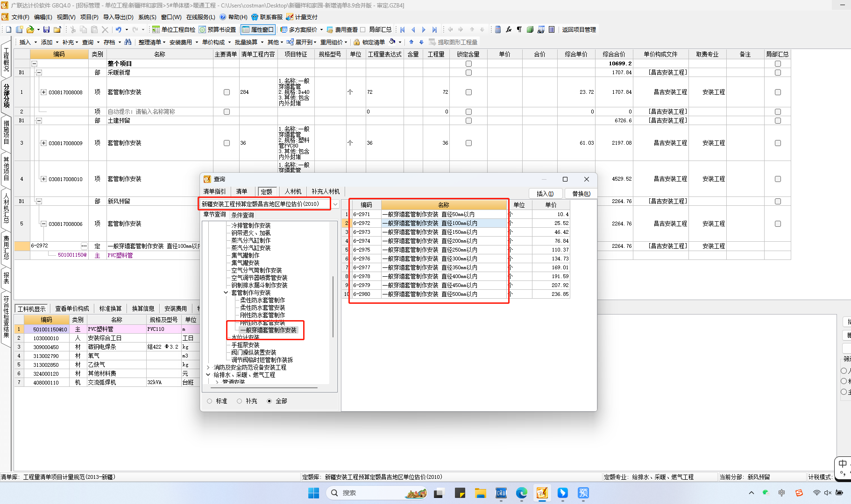Toggle the 局部汇总 toolbar checkbox
This screenshot has height=504, width=851.
(x=362, y=29)
